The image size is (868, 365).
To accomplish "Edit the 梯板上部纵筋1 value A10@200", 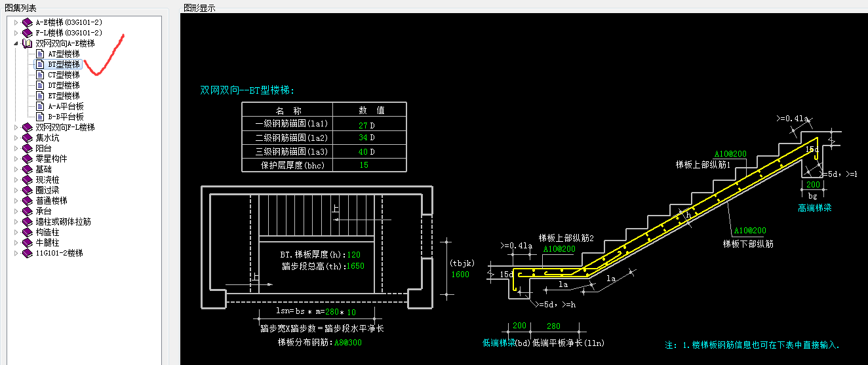I will pos(730,154).
